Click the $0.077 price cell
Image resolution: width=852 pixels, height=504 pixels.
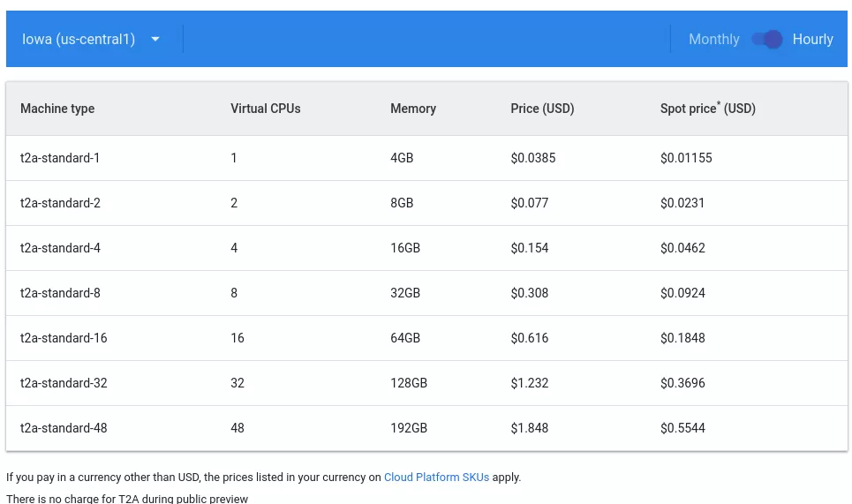529,203
